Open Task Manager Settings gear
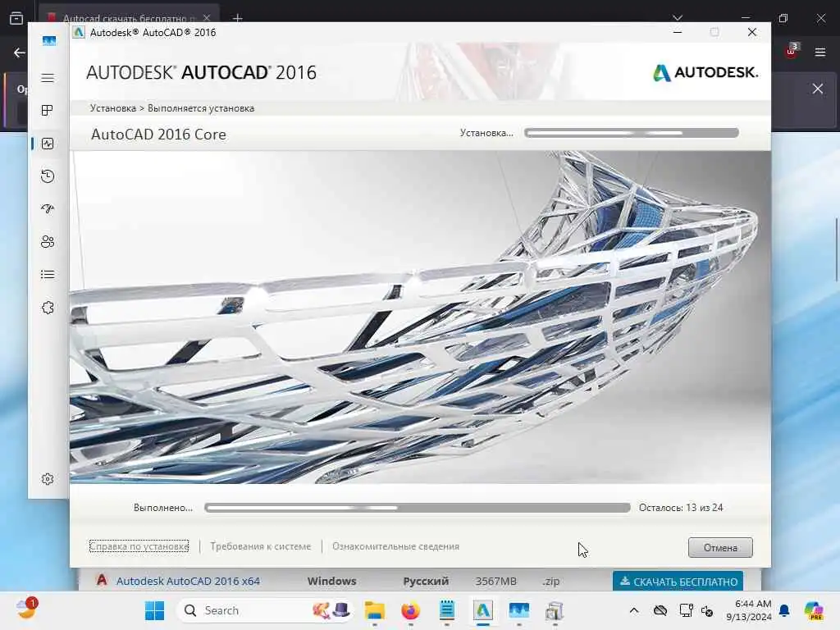Image resolution: width=840 pixels, height=630 pixels. coord(48,479)
